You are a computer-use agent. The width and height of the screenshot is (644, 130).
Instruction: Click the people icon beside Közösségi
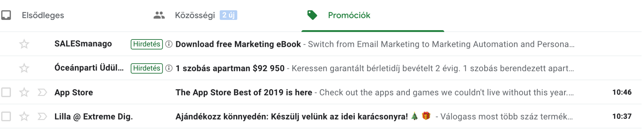click(x=159, y=15)
